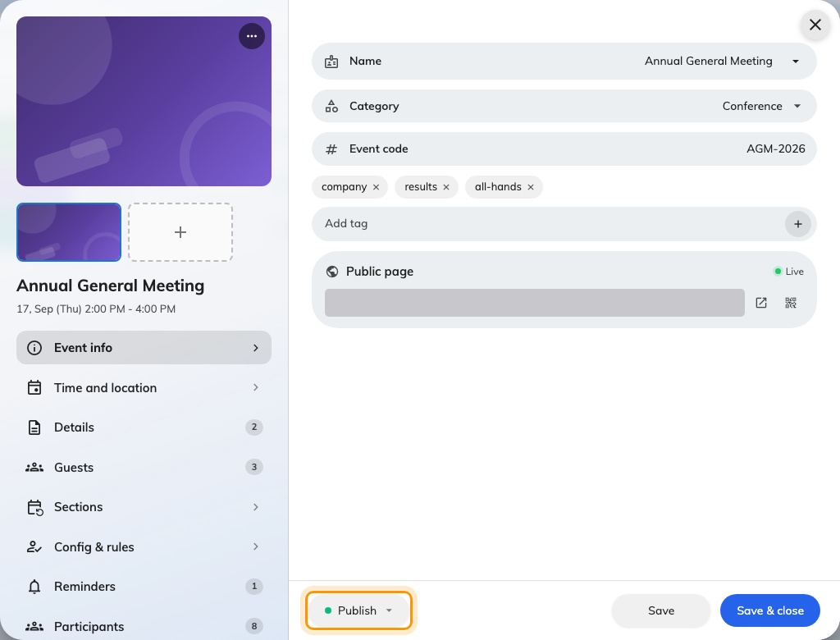Viewport: 840px width, 640px height.
Task: Open the Guests section
Action: pyautogui.click(x=144, y=468)
